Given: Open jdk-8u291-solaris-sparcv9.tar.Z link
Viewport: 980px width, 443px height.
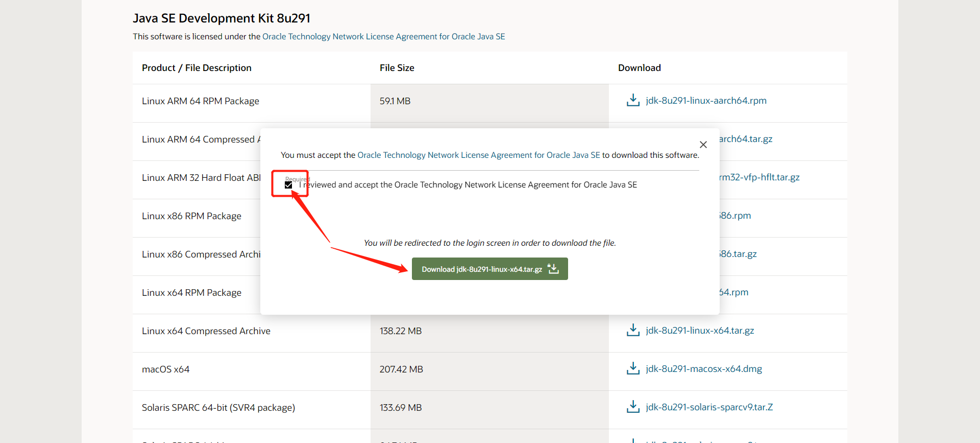Looking at the screenshot, I should click(x=709, y=407).
